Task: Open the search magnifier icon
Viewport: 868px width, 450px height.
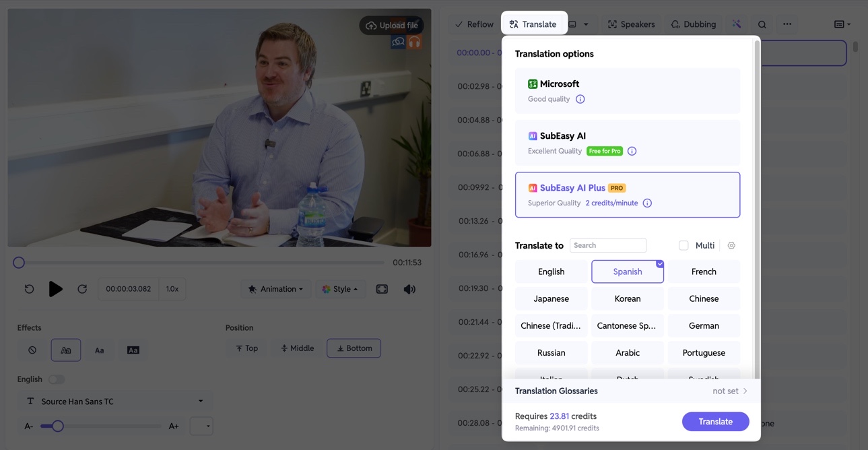Action: point(762,24)
